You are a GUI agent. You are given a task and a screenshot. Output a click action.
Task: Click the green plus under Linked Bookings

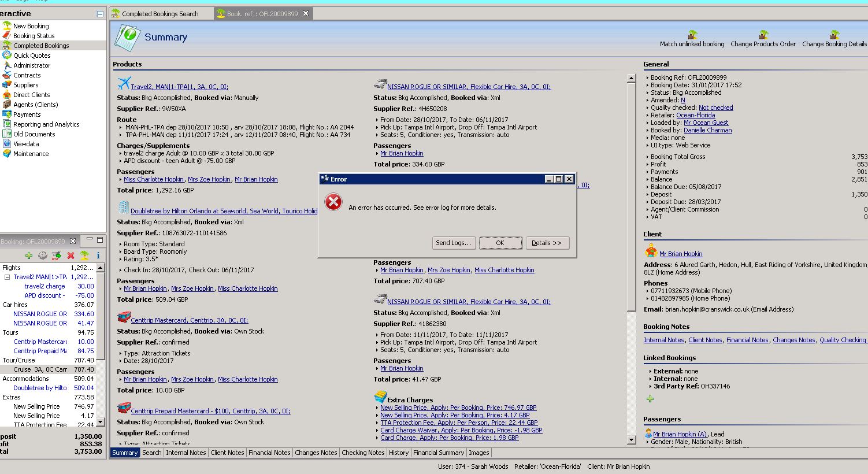(650, 399)
